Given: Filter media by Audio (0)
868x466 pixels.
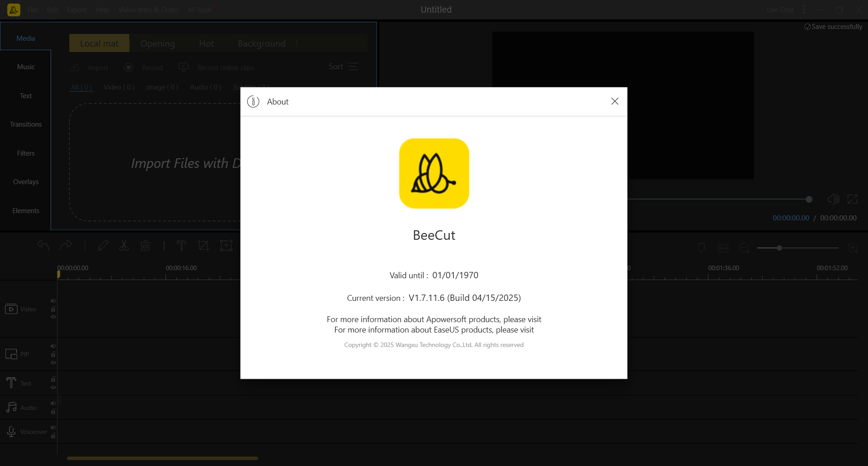Looking at the screenshot, I should pos(206,87).
